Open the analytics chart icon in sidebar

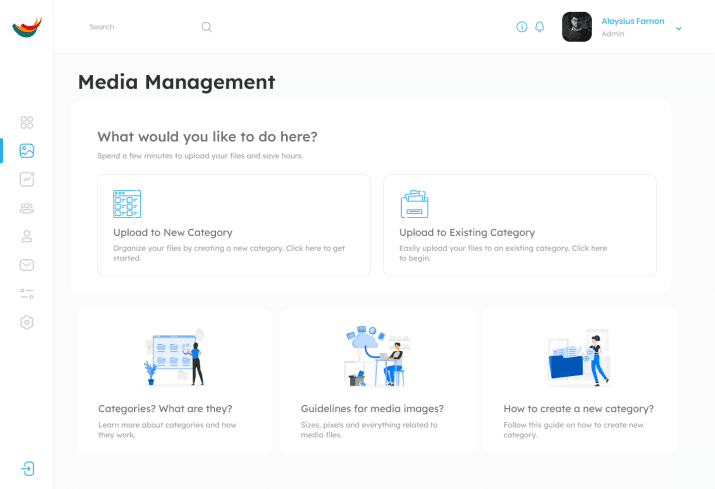click(x=27, y=179)
